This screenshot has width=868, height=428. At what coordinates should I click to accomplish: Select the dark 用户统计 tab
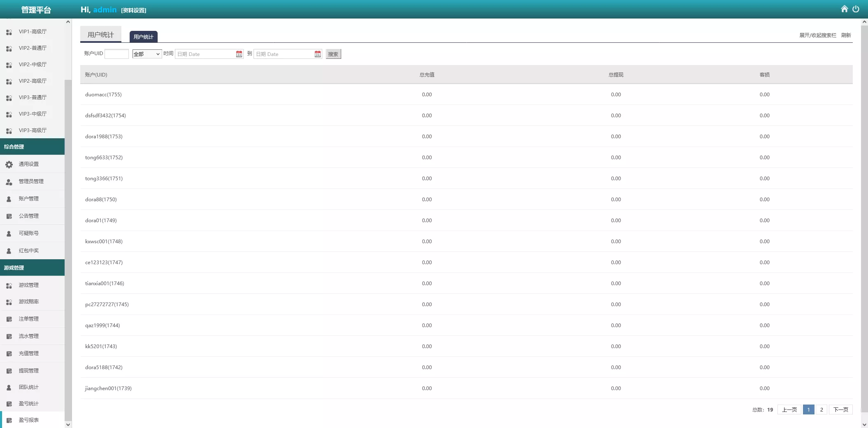(x=143, y=37)
